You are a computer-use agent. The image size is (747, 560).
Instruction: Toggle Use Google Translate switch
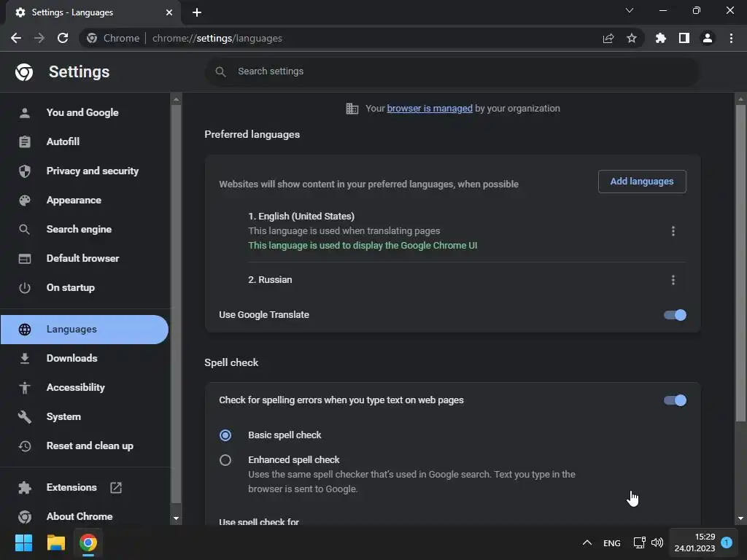click(x=675, y=315)
